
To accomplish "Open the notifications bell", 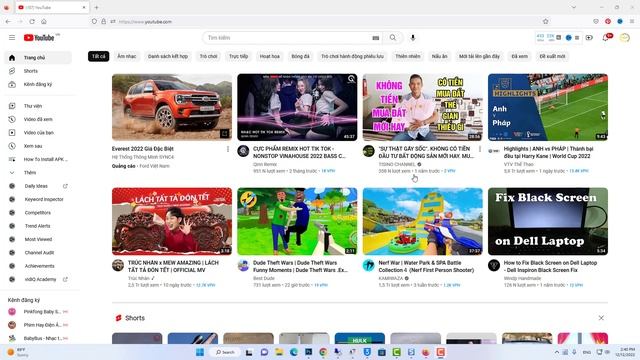I will coord(606,38).
